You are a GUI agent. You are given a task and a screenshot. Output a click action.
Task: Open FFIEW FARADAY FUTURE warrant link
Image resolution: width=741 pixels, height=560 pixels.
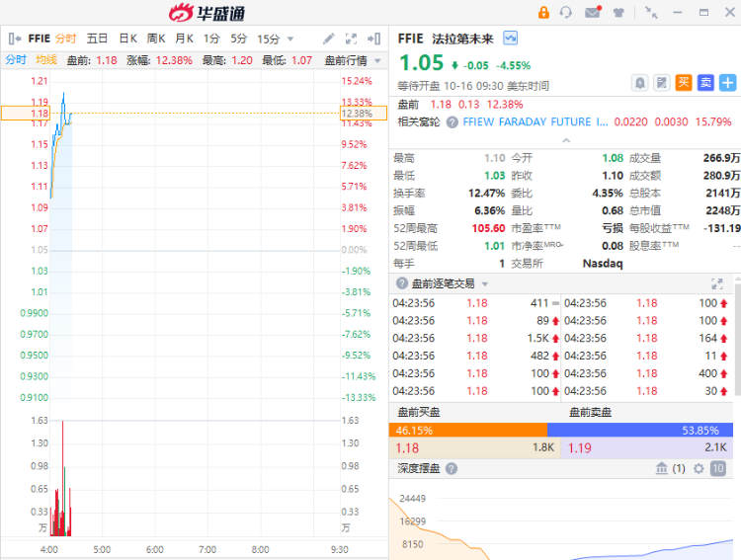pyautogui.click(x=535, y=121)
